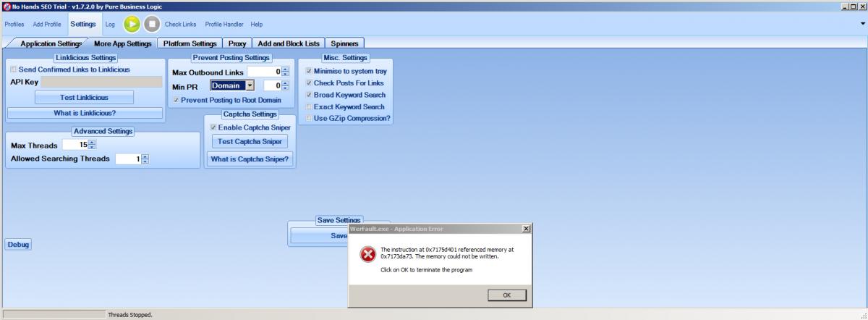Enable Exact Keyword Search checkbox
This screenshot has width=868, height=320.
309,106
